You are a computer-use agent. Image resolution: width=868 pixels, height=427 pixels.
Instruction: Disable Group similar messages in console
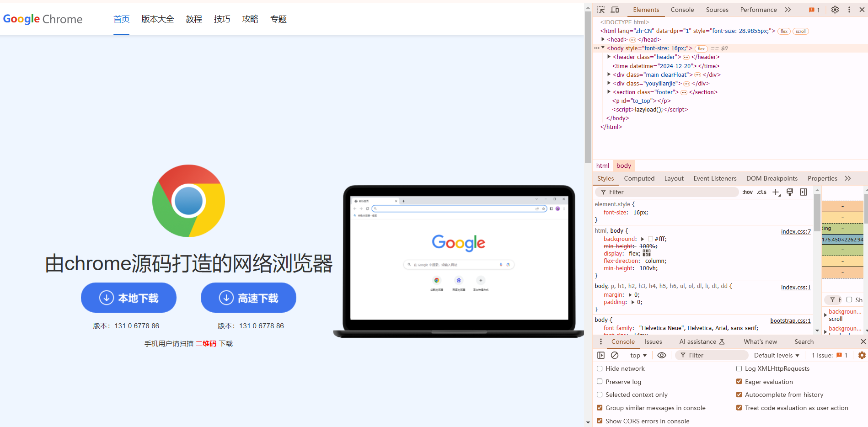coord(600,408)
